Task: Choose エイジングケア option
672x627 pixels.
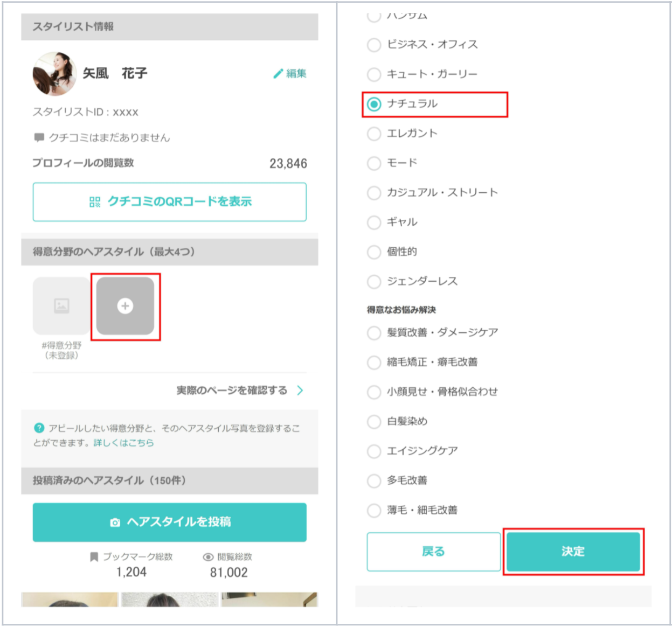Action: tap(373, 451)
